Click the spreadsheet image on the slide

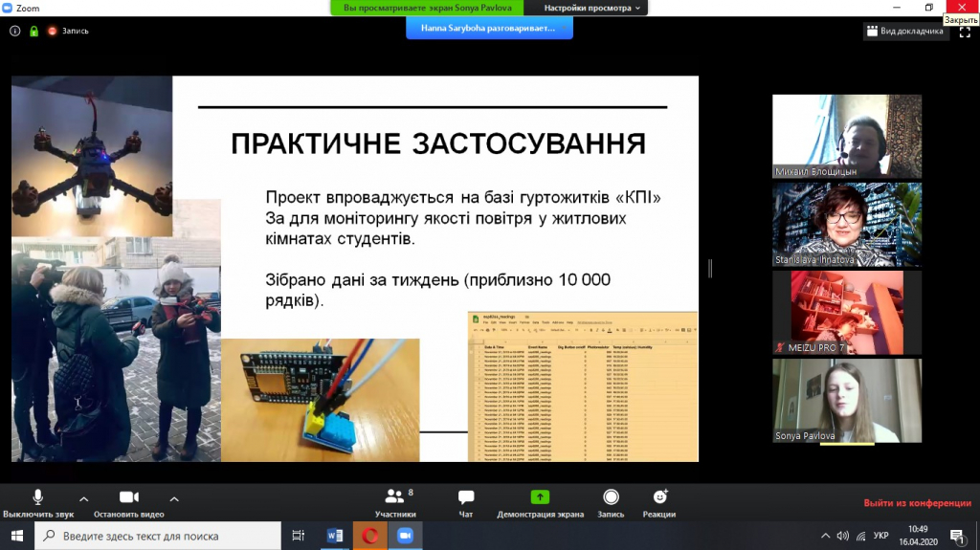tap(583, 386)
